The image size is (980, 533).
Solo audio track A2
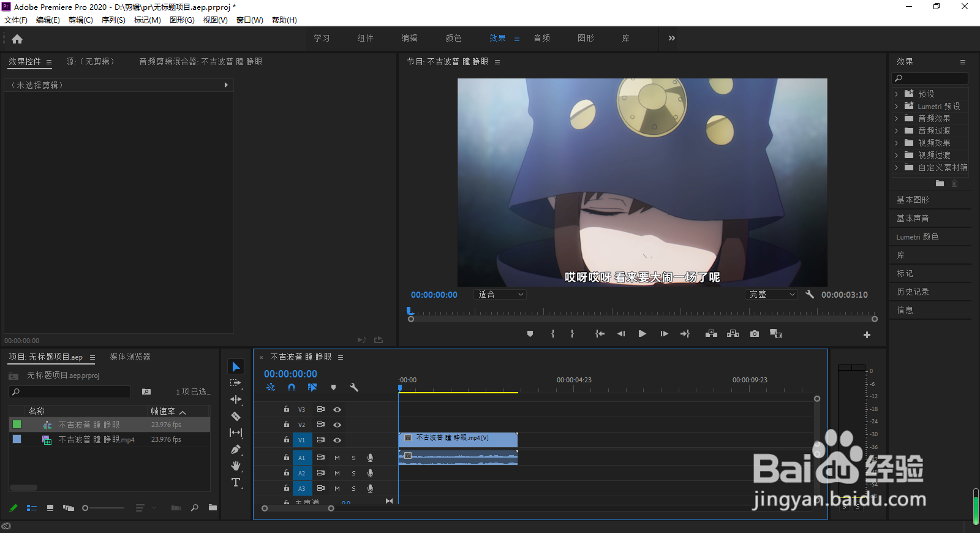pos(353,473)
